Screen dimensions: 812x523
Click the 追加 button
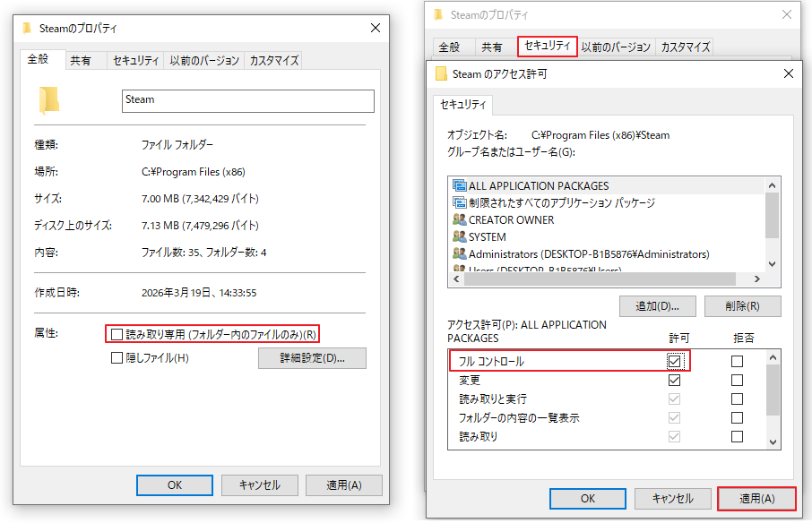click(x=657, y=305)
